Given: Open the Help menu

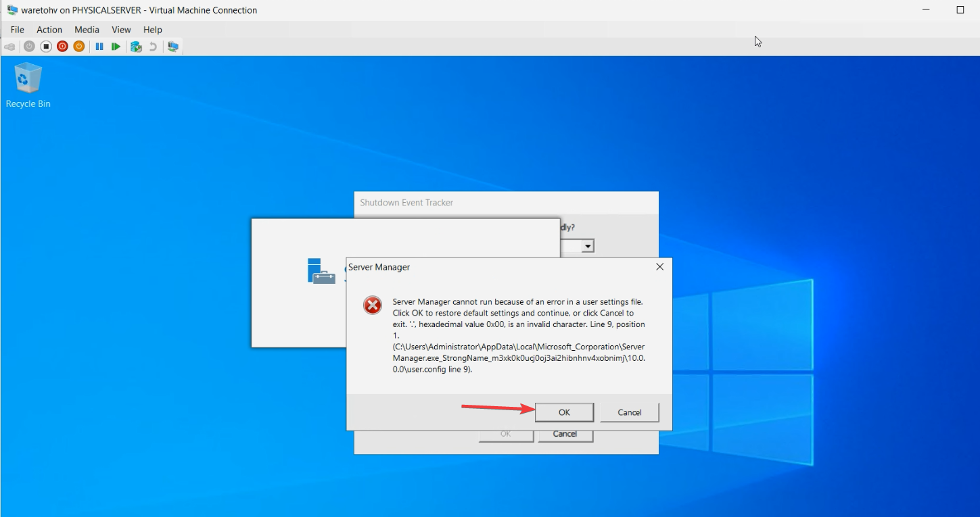Looking at the screenshot, I should pyautogui.click(x=153, y=30).
